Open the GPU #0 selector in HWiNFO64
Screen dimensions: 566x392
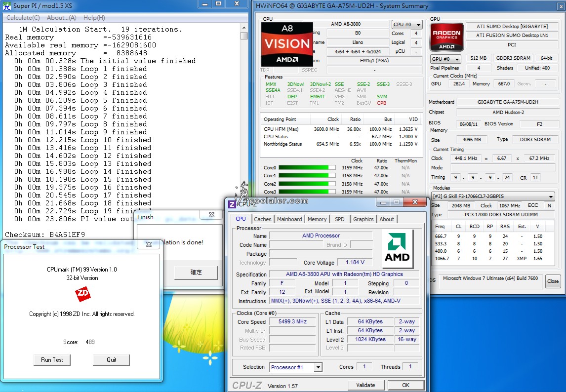click(445, 59)
